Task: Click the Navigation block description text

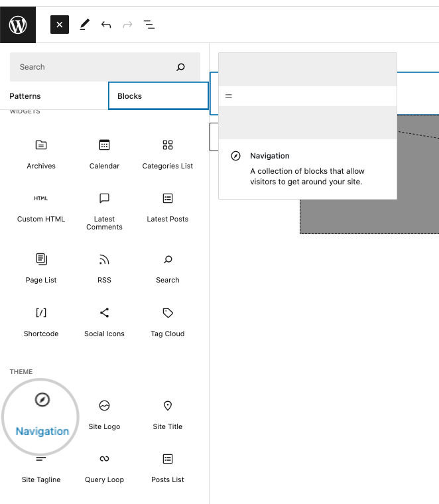Action: pyautogui.click(x=307, y=176)
